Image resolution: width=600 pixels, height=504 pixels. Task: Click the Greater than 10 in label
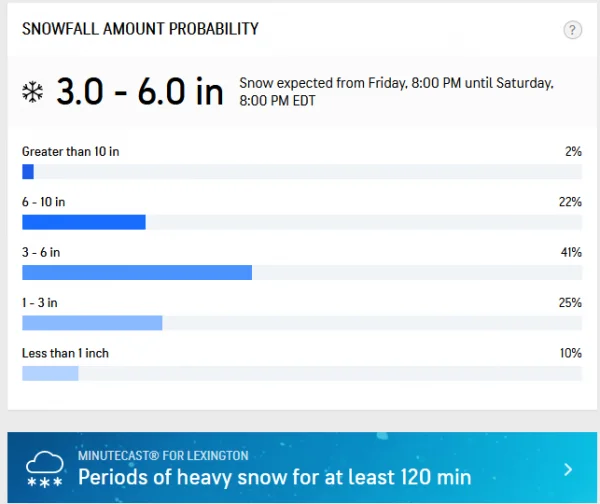coord(70,152)
